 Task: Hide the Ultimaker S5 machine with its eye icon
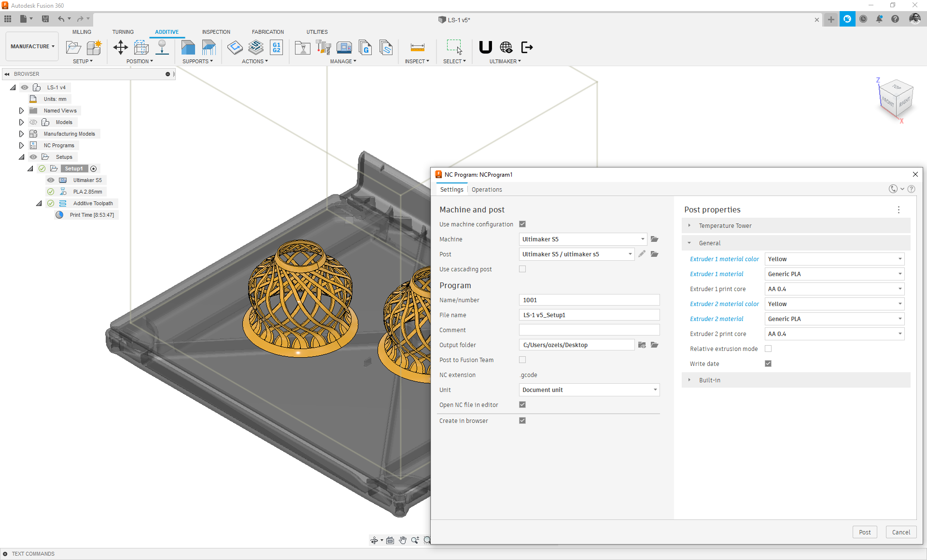click(51, 180)
